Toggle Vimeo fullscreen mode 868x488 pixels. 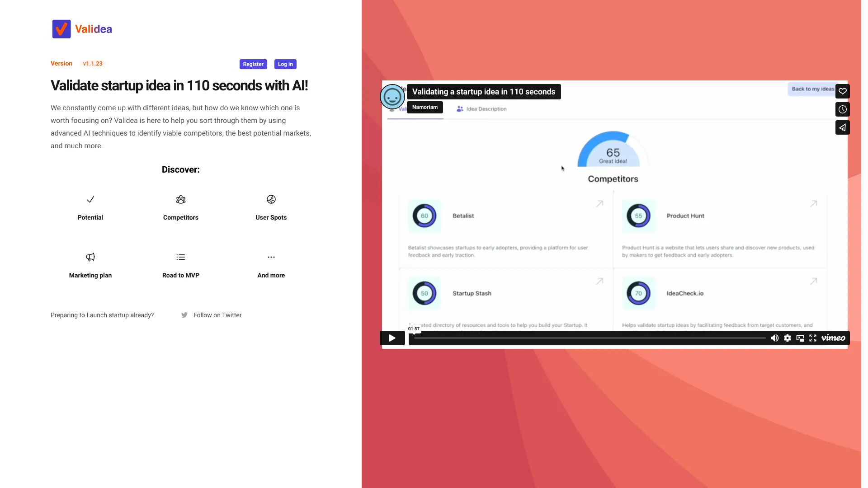coord(813,338)
